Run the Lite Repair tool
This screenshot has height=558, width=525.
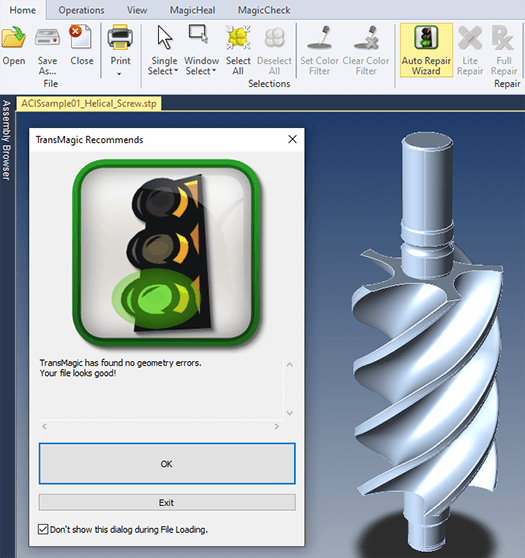tap(470, 50)
